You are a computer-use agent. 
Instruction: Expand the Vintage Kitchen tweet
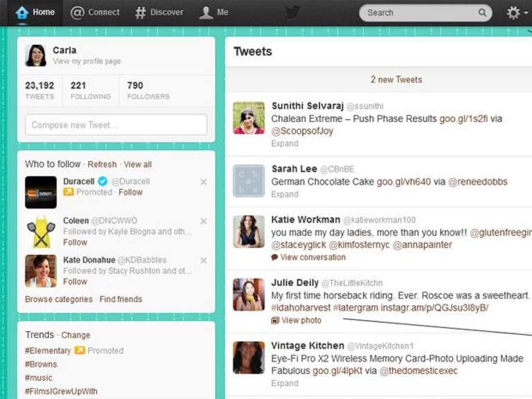click(x=285, y=384)
